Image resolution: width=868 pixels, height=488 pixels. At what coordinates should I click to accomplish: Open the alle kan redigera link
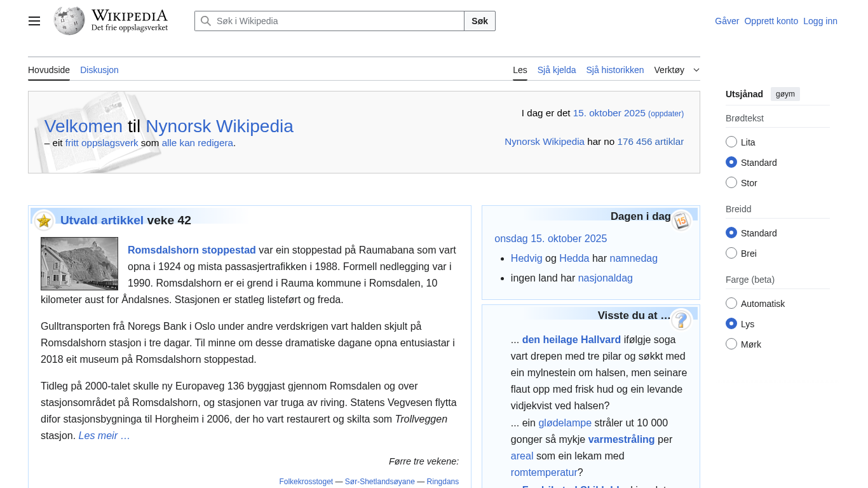click(x=198, y=143)
